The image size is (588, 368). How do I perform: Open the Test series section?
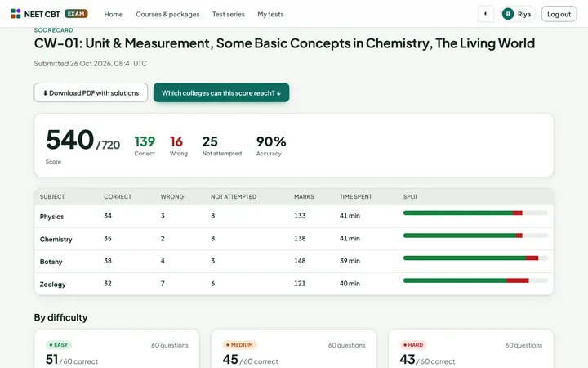tap(229, 14)
